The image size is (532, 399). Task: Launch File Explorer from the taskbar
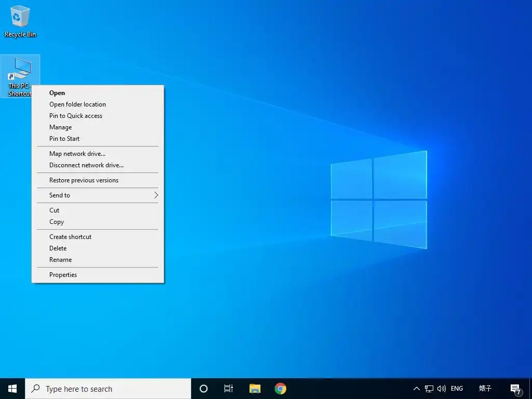[255, 389]
